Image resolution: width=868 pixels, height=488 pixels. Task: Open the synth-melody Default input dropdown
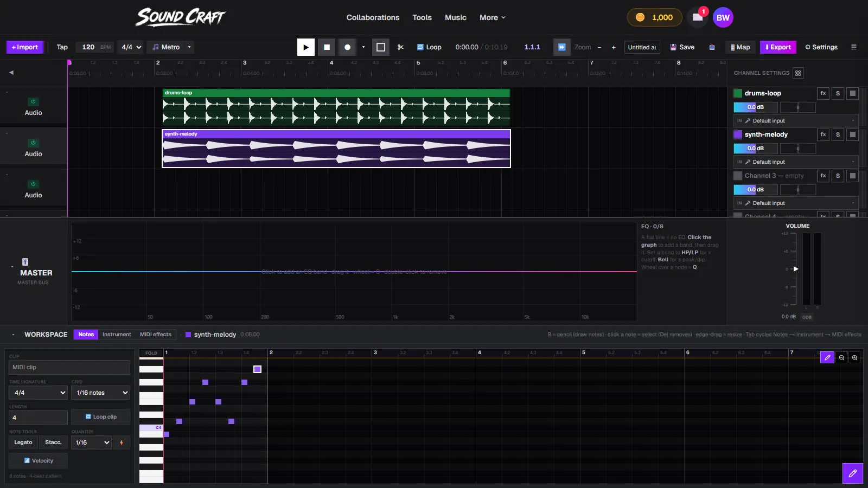coord(796,162)
